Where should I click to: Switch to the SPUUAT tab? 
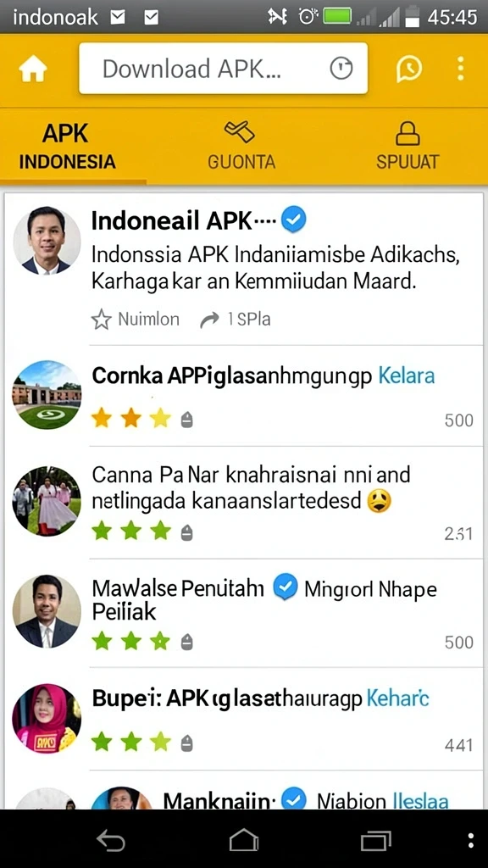(408, 147)
